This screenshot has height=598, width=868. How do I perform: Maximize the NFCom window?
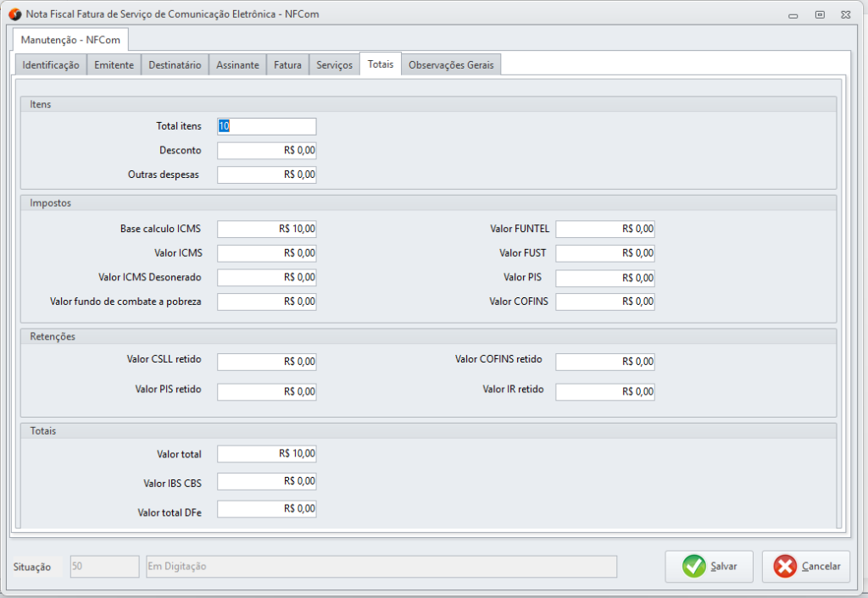(x=819, y=14)
